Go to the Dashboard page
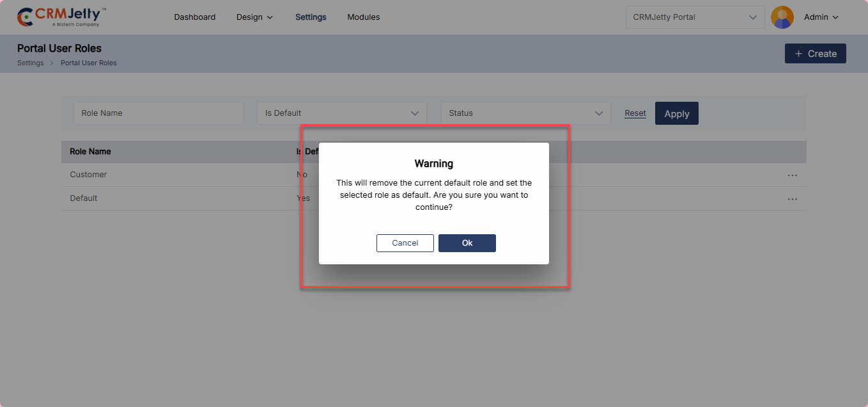868x407 pixels. point(194,17)
